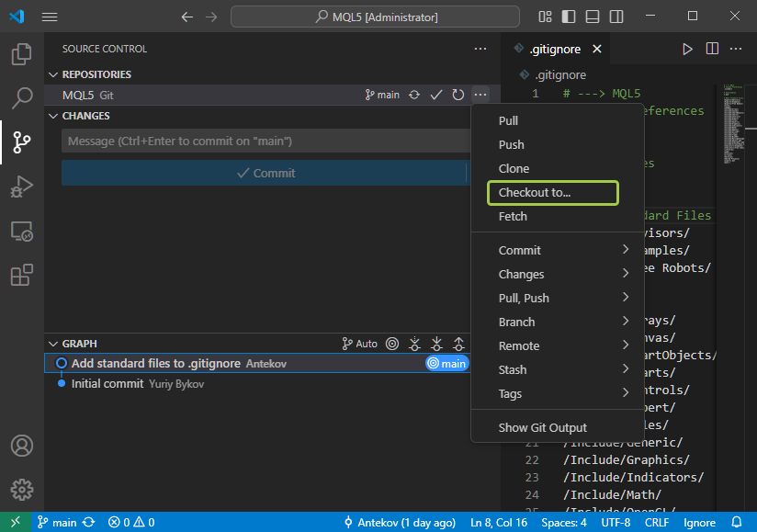Go forward using the right arrow

pos(211,17)
